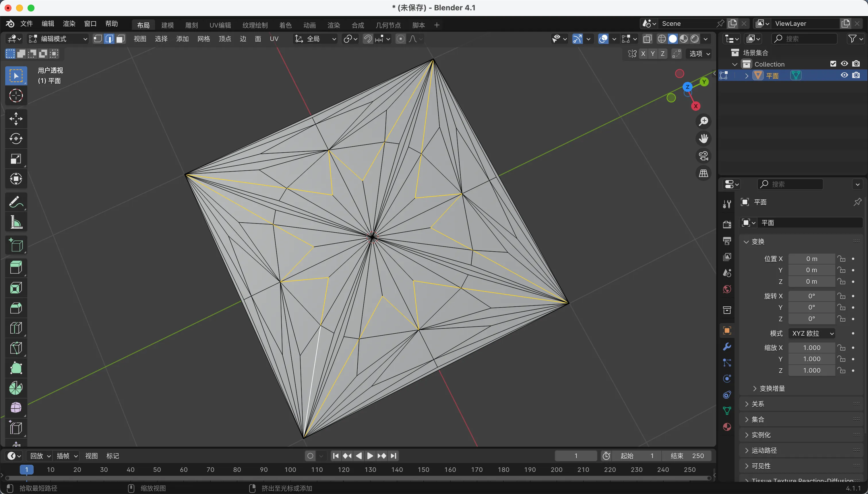Click frame 100 on the timeline
This screenshot has height=494, width=868.
tap(290, 470)
